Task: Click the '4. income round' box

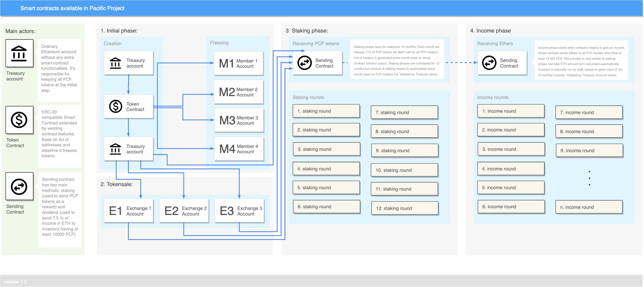Action: 511,169
